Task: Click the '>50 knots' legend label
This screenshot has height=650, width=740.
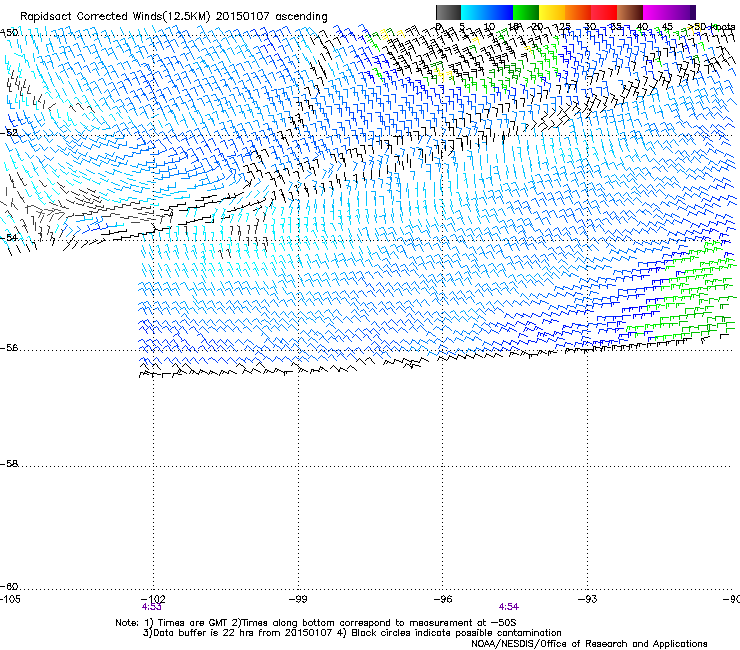Action: (x=712, y=26)
